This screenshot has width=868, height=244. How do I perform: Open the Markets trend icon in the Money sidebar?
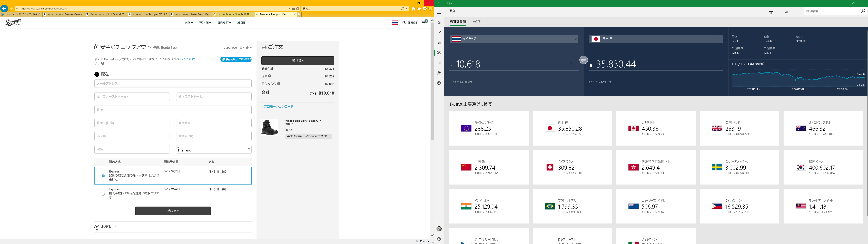click(439, 32)
